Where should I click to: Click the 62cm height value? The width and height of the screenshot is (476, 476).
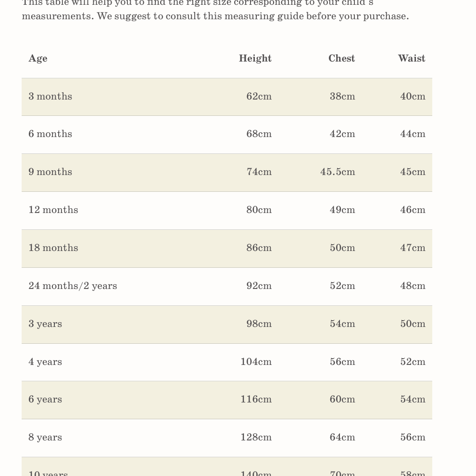coord(259,96)
